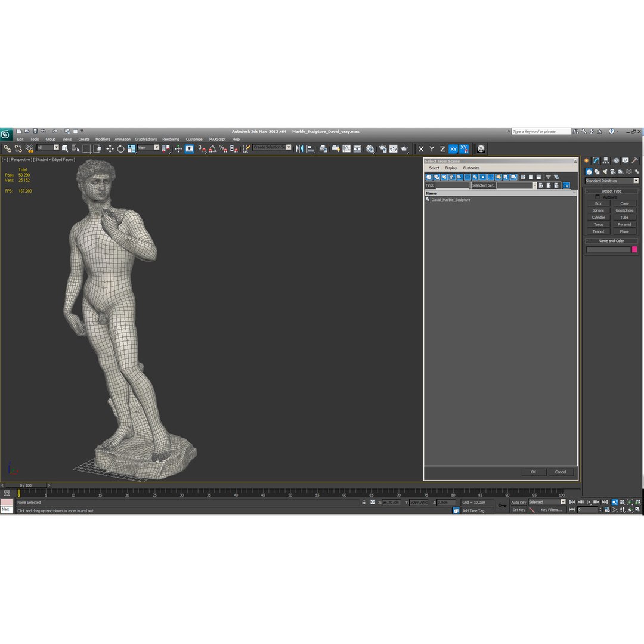Screen dimensions: 644x644
Task: Choose the Select and Rotate tool
Action: 120,148
